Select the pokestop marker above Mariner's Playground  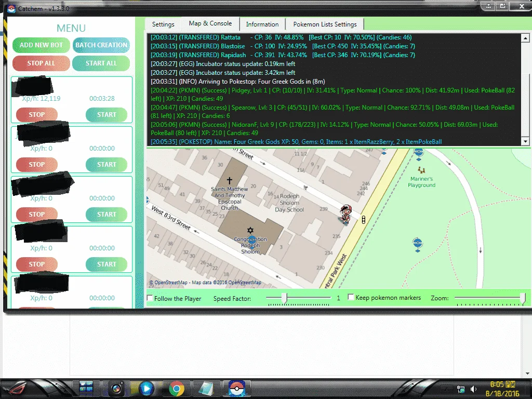pos(419,154)
